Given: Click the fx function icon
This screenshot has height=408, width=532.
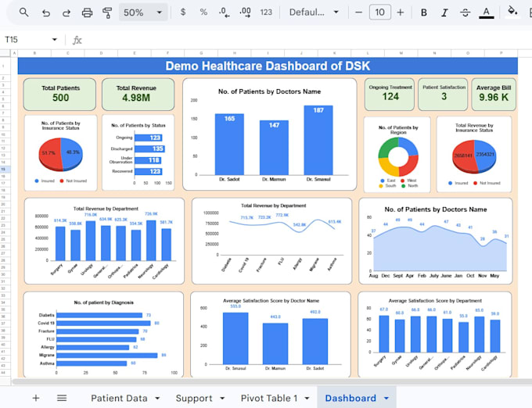Looking at the screenshot, I should pos(77,40).
